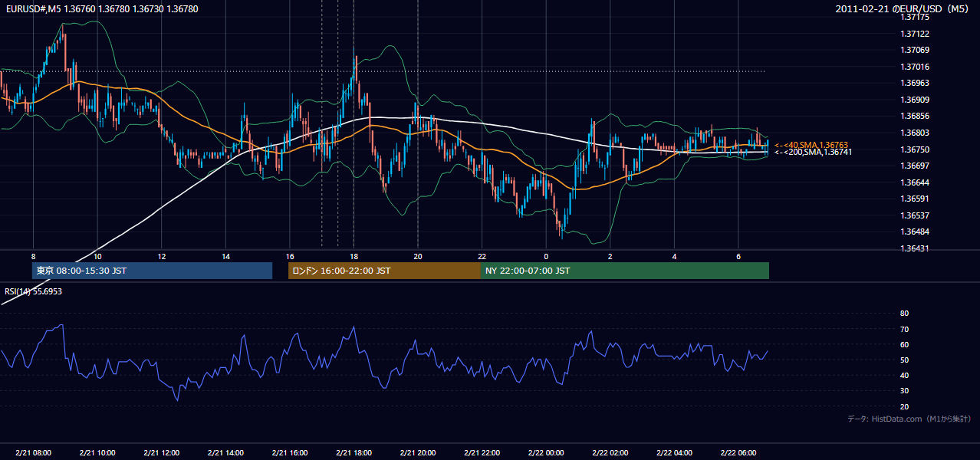980x460 pixels.
Task: Select the NY 22:00-07:00 JST session bar
Action: pos(625,271)
